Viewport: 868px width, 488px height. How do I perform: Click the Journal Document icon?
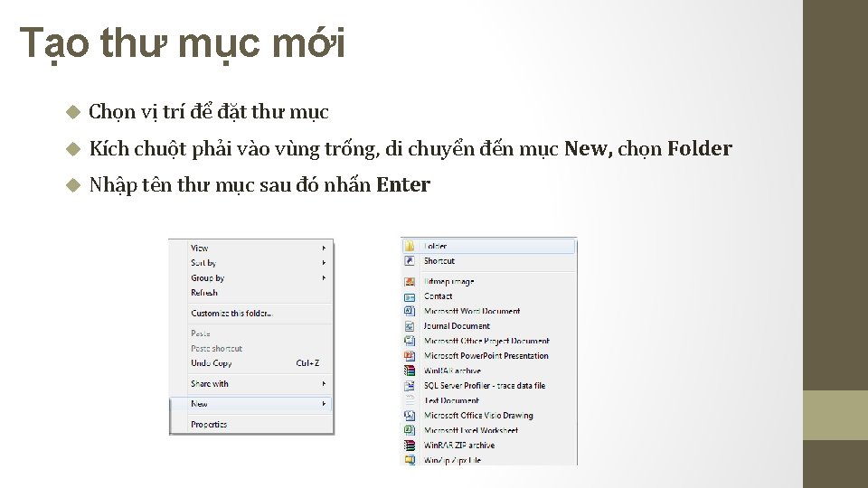pyautogui.click(x=410, y=326)
